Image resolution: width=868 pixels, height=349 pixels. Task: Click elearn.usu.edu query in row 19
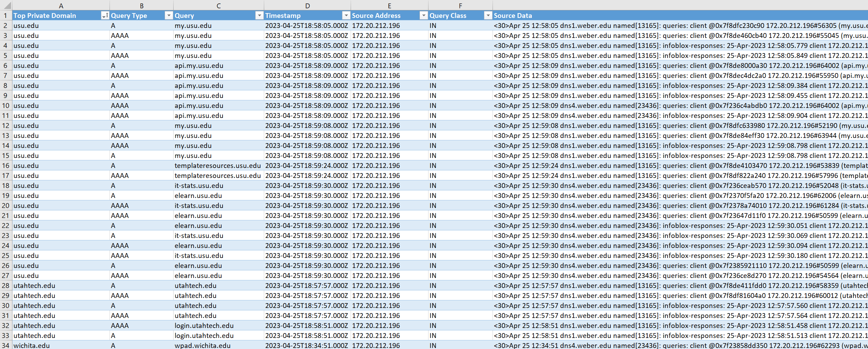tap(219, 196)
